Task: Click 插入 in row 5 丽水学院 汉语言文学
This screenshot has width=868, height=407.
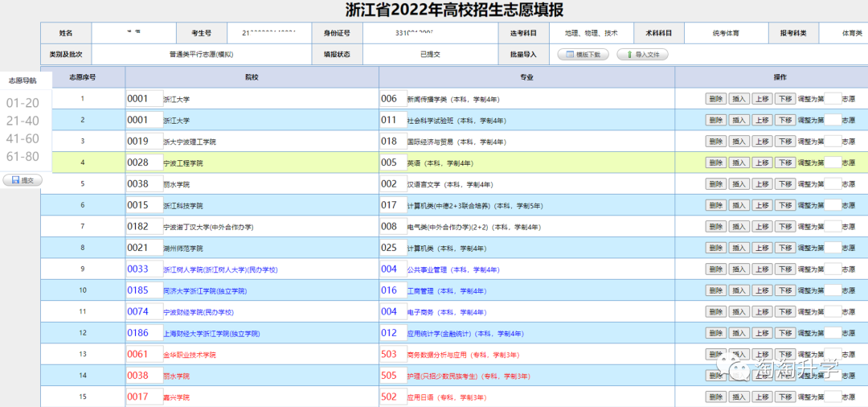Action: (x=739, y=184)
